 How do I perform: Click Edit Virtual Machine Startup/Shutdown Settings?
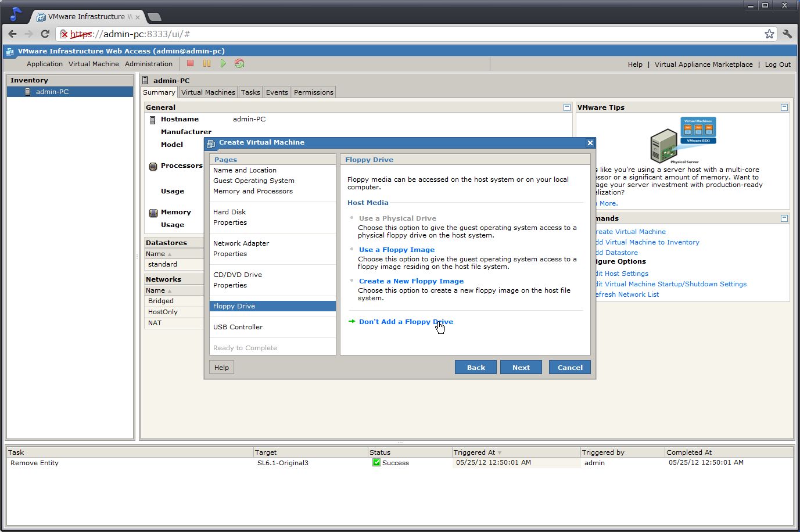672,284
